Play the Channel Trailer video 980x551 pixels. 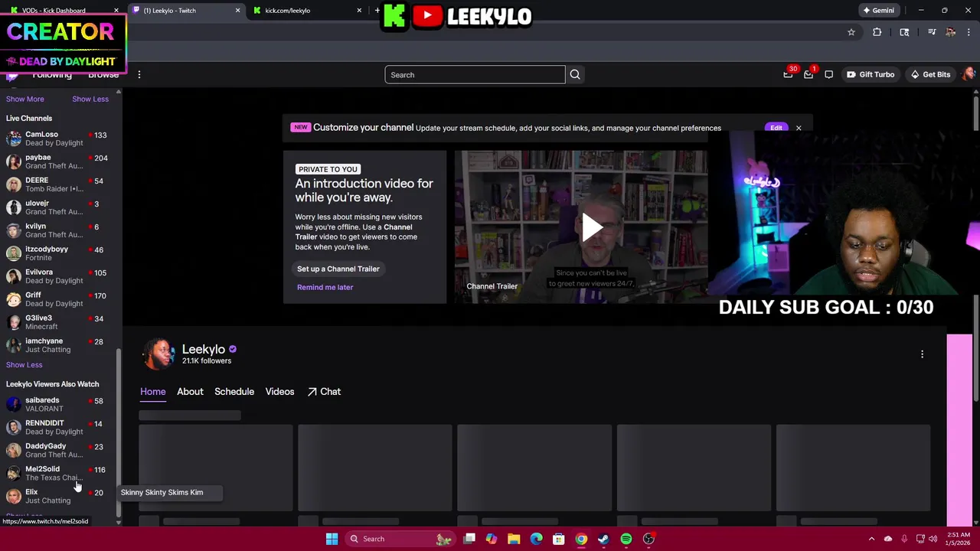tap(592, 227)
